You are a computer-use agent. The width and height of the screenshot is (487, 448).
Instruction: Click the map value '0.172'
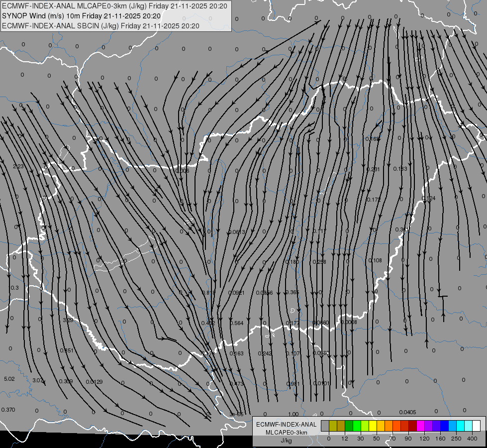(374, 200)
